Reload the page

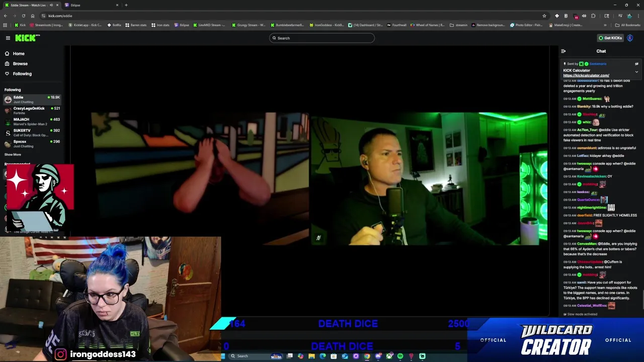pyautogui.click(x=23, y=16)
